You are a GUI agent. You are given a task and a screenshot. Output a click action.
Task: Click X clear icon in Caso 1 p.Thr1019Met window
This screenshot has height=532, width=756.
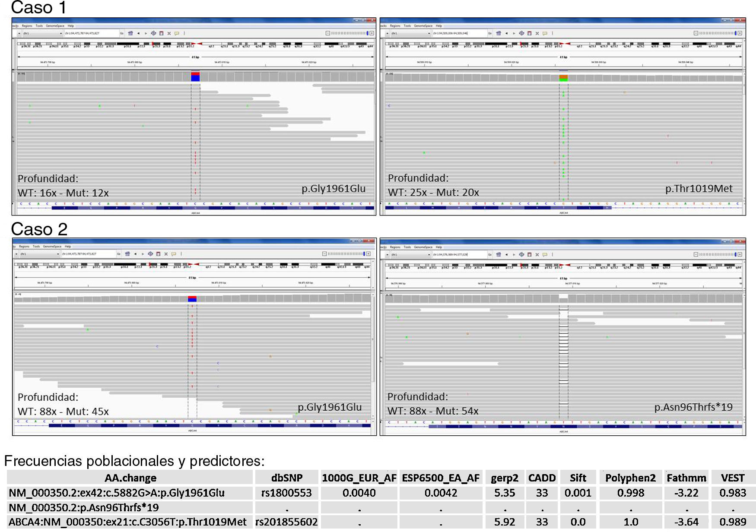tap(537, 33)
